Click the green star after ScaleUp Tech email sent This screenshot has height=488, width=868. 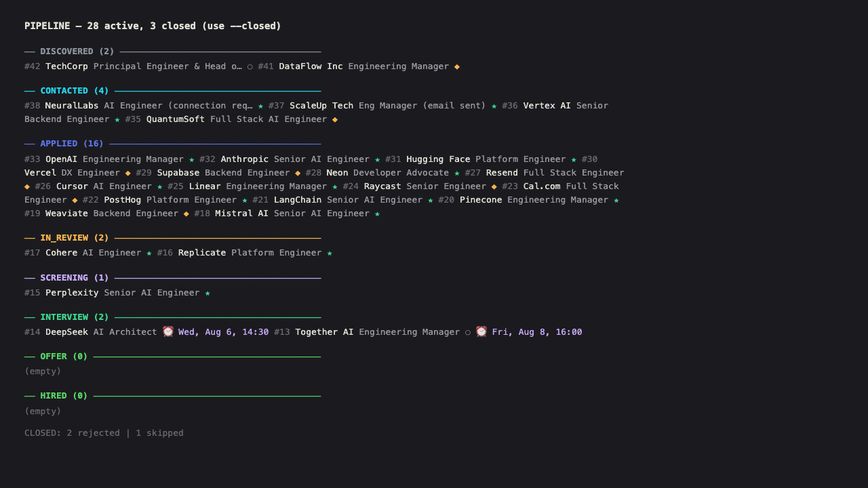[494, 106]
